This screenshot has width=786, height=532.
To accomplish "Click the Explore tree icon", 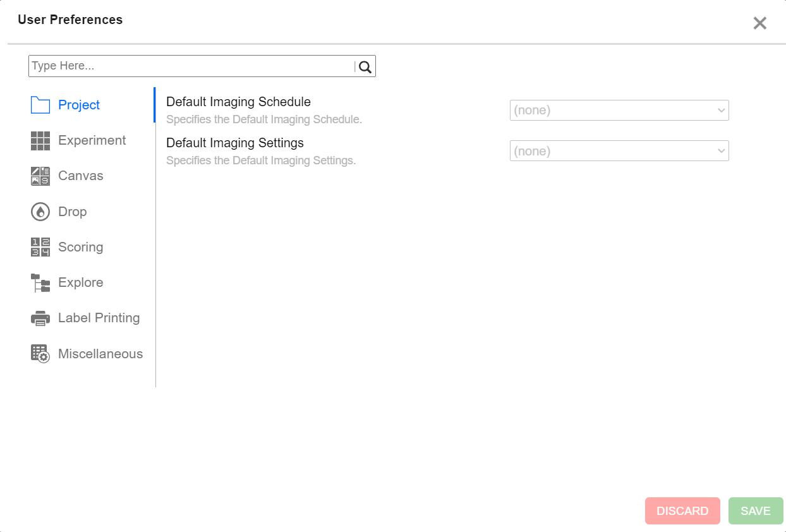I will coord(40,283).
